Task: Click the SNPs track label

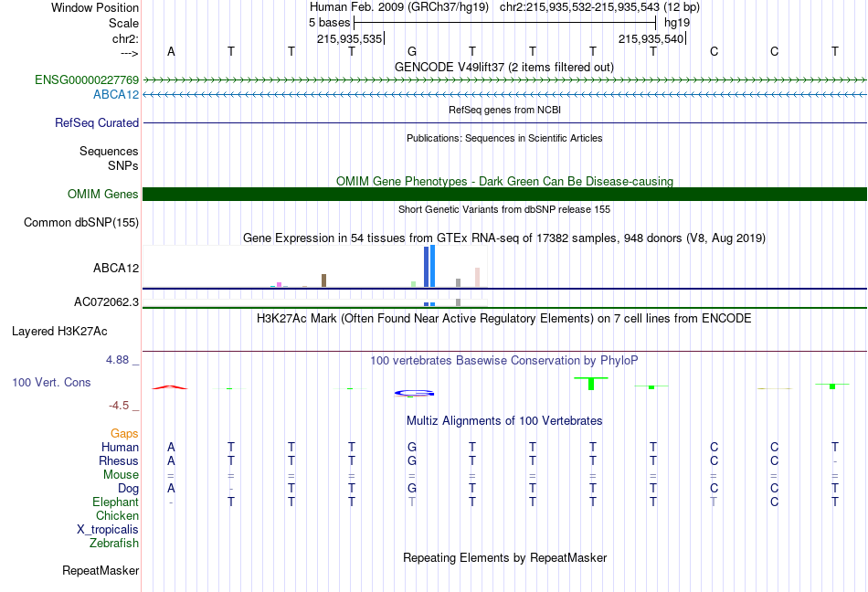Action: (x=123, y=165)
